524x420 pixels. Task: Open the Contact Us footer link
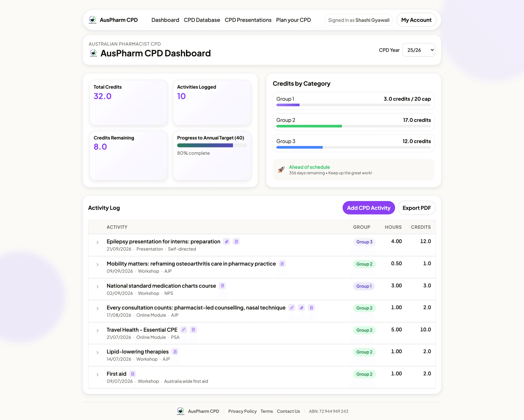point(288,411)
